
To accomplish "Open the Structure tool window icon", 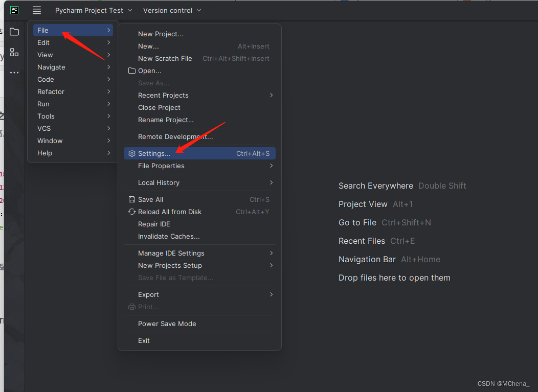I will (14, 52).
